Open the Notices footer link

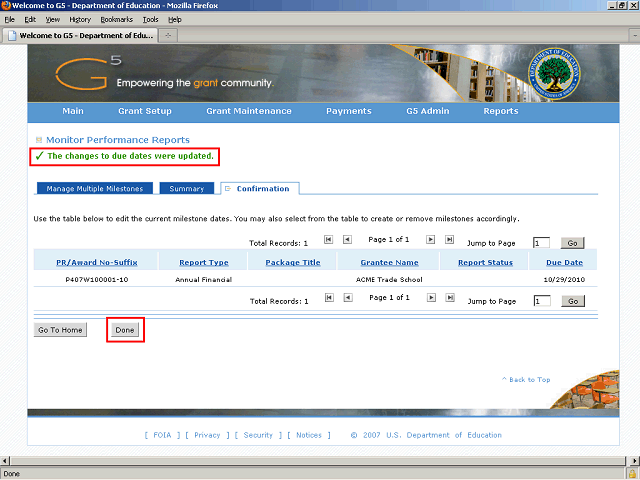(309, 435)
